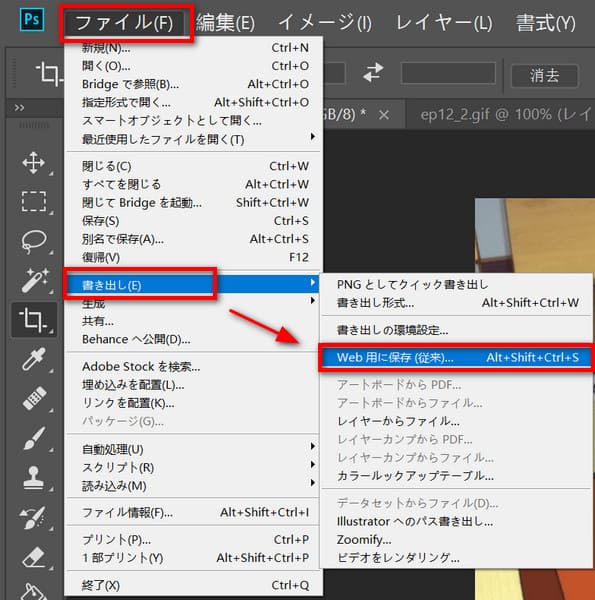The height and width of the screenshot is (600, 595).
Task: Select the Magic Wand tool
Action: coord(34,280)
